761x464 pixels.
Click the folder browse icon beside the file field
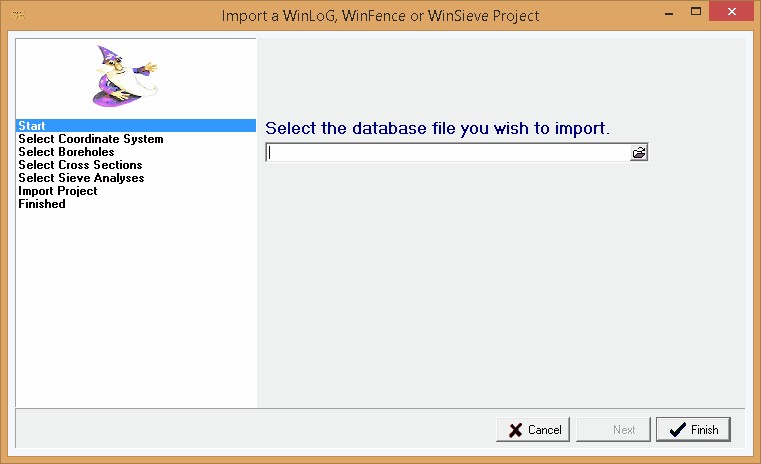(x=639, y=153)
